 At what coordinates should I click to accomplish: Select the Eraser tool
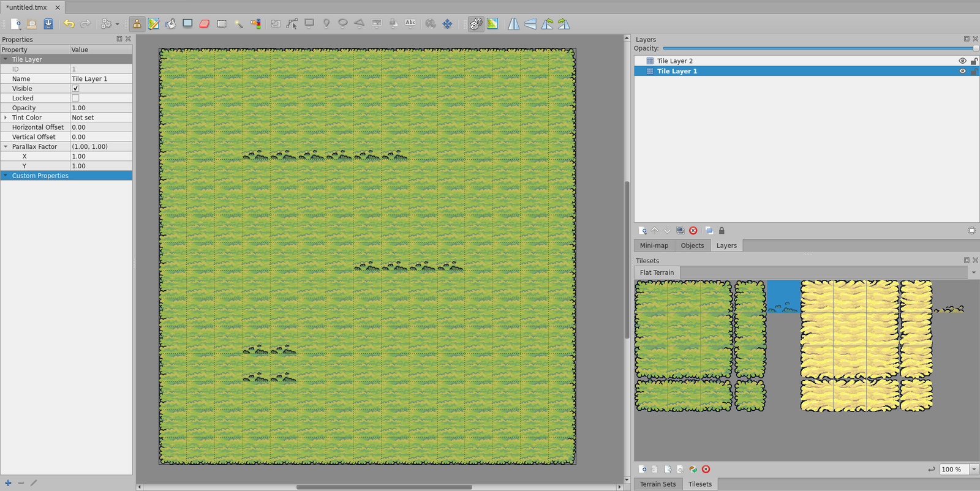click(205, 24)
